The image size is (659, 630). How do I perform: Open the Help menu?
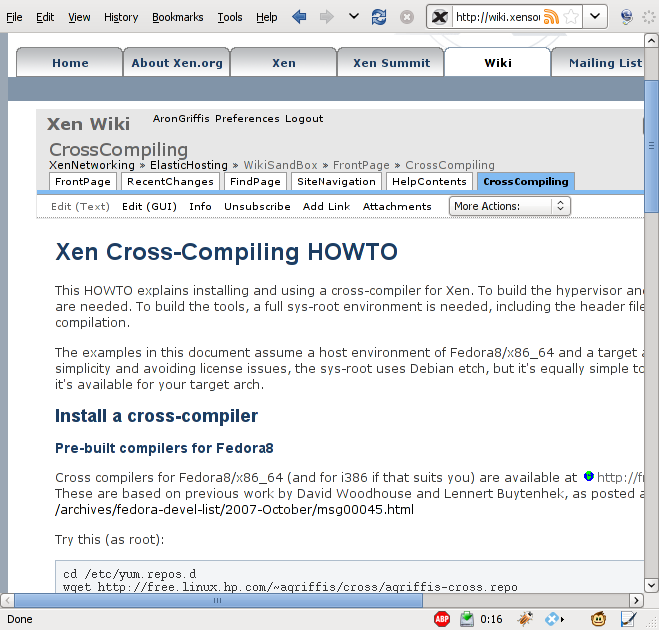[x=266, y=17]
